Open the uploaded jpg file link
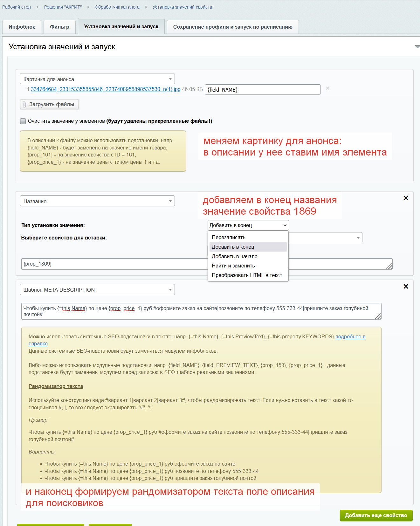 105,89
